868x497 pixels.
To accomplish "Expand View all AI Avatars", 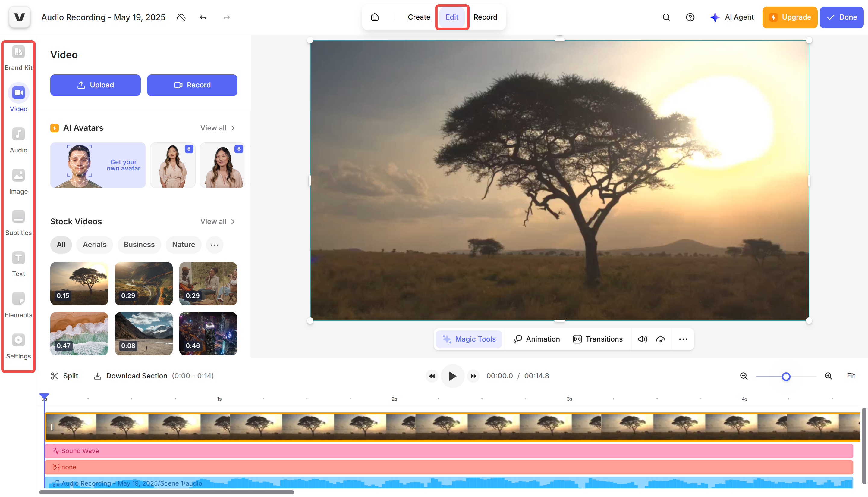I will coord(218,128).
